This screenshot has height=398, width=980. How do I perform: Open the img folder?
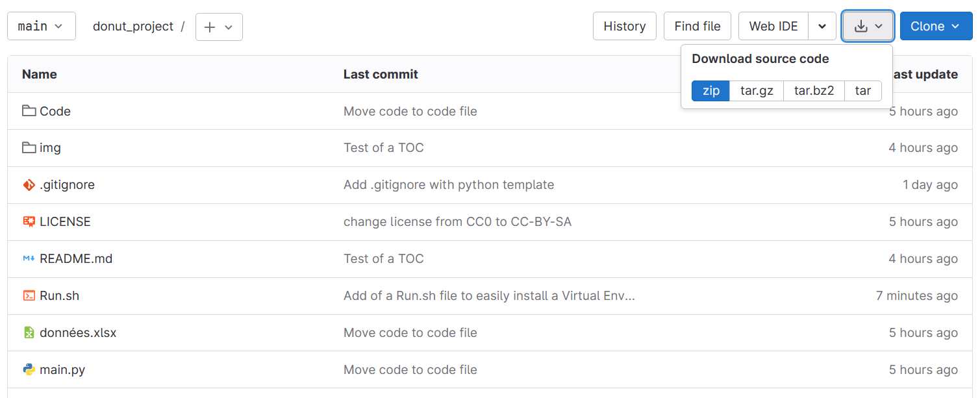(x=50, y=148)
